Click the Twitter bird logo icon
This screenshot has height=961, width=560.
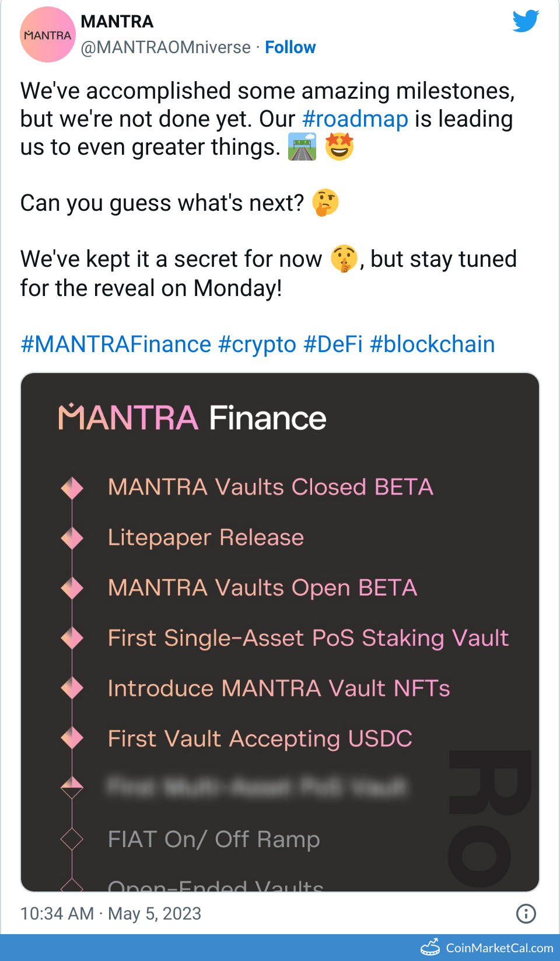tap(526, 21)
